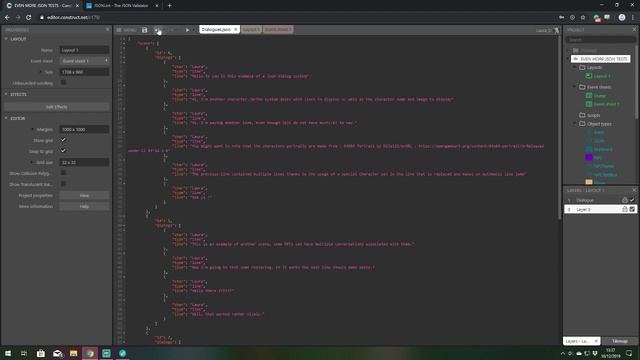Open File Explorer from taskbar
The height and width of the screenshot is (360, 640).
73,353
